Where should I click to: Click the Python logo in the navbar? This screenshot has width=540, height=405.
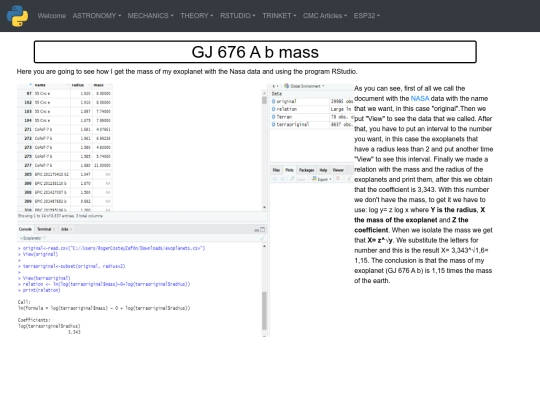(x=17, y=16)
